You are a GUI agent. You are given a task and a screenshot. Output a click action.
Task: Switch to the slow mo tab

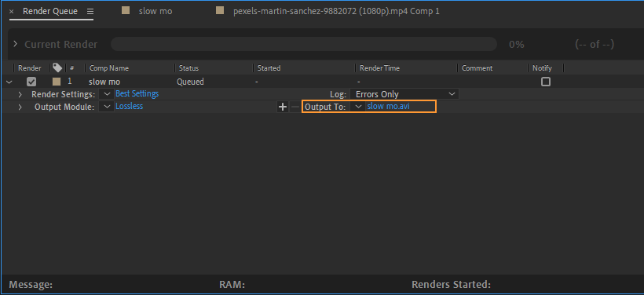coord(156,11)
